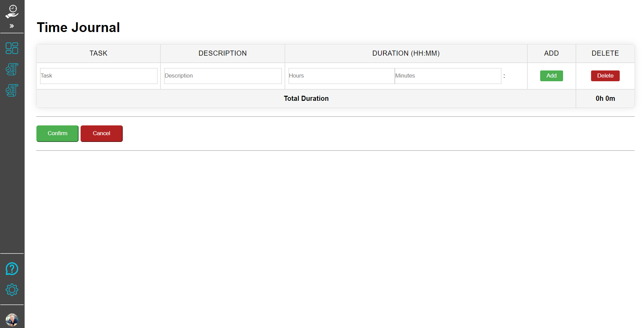Viewport: 644px width, 328px height.
Task: Click the clock-in-hand app logo
Action: pos(12,11)
